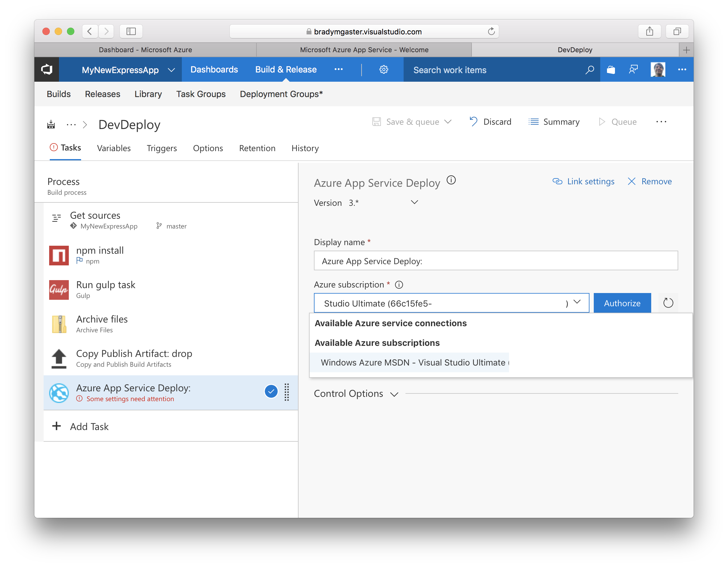Click the Display name input field
Screen dimensions: 728x567
(496, 261)
